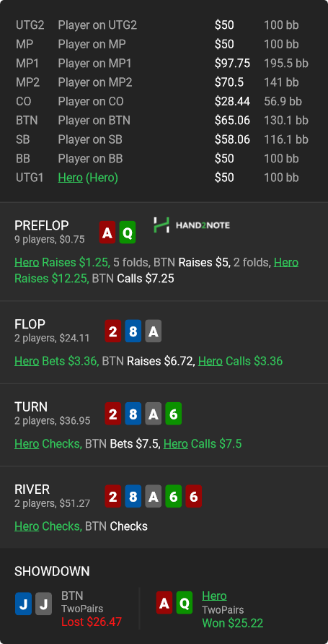Click the PREFLOP section heading
328x644 pixels.
(x=41, y=225)
